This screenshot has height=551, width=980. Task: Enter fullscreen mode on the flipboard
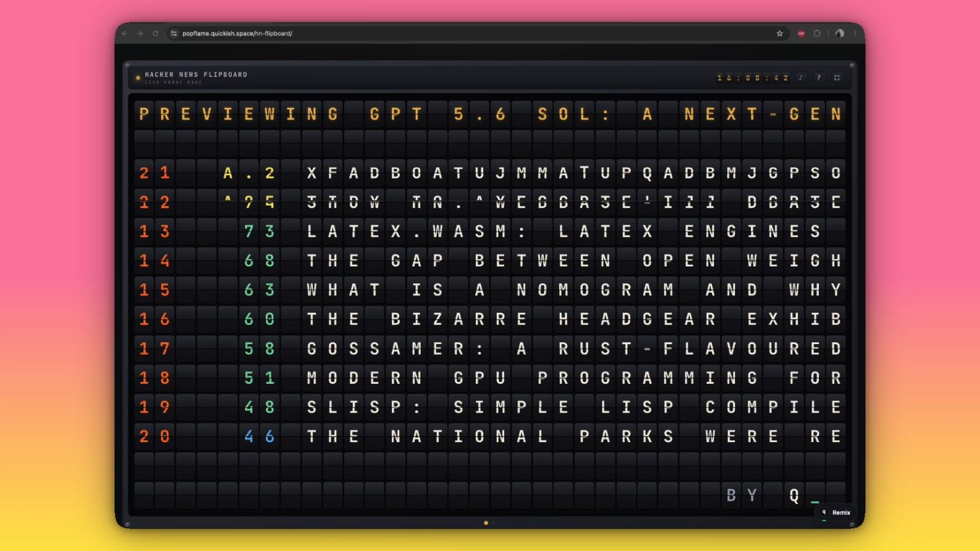[837, 78]
